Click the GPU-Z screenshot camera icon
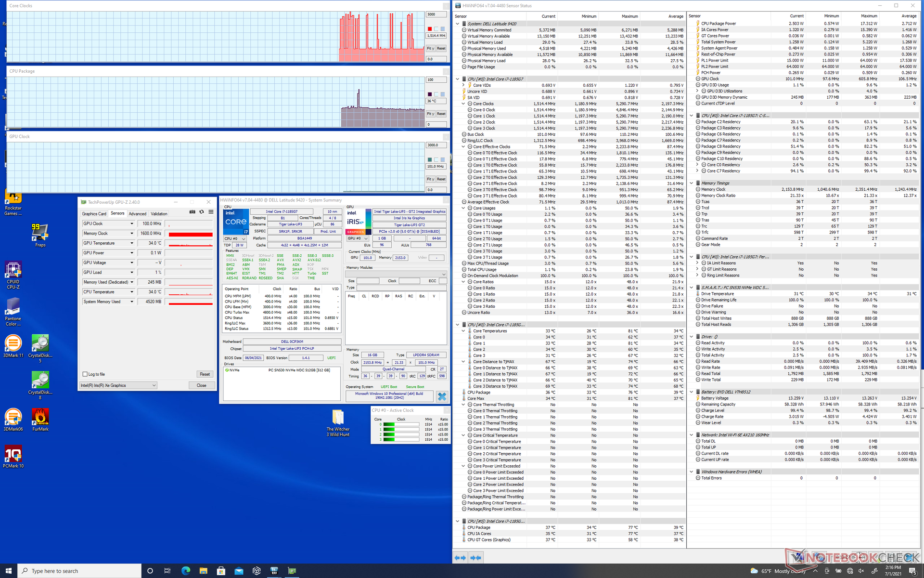This screenshot has height=578, width=924. pos(192,212)
